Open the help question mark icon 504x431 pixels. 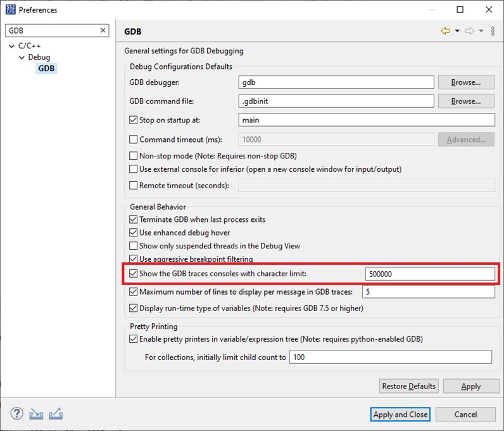16,414
